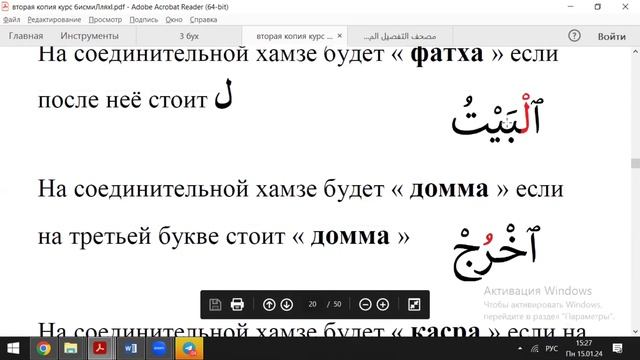Image resolution: width=640 pixels, height=360 pixels.
Task: Open Zoom app from taskbar
Action: (x=160, y=348)
